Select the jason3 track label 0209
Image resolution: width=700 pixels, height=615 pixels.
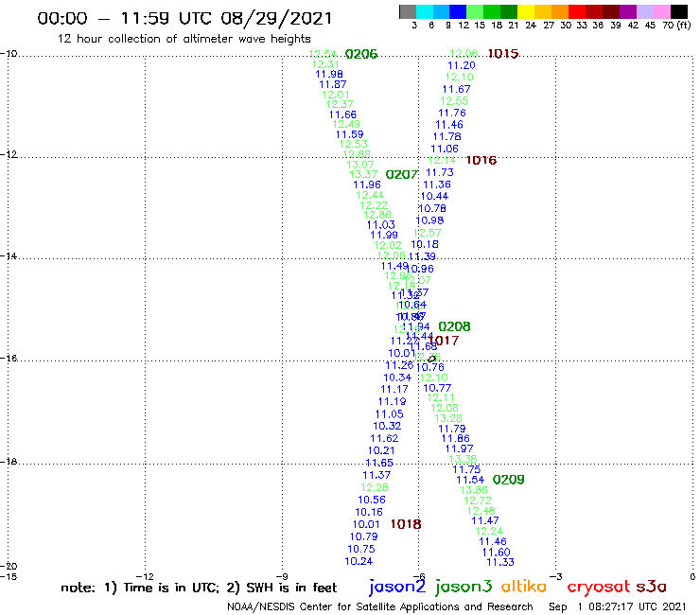(x=508, y=480)
